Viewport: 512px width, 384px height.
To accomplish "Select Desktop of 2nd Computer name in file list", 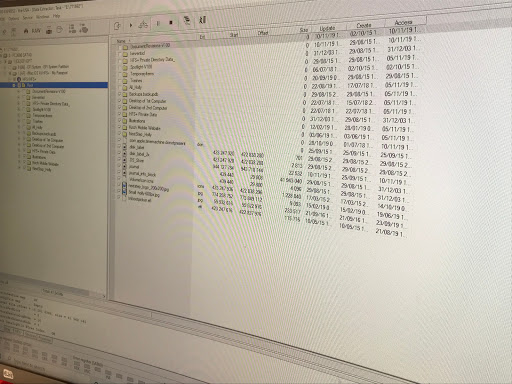I will pyautogui.click(x=148, y=108).
